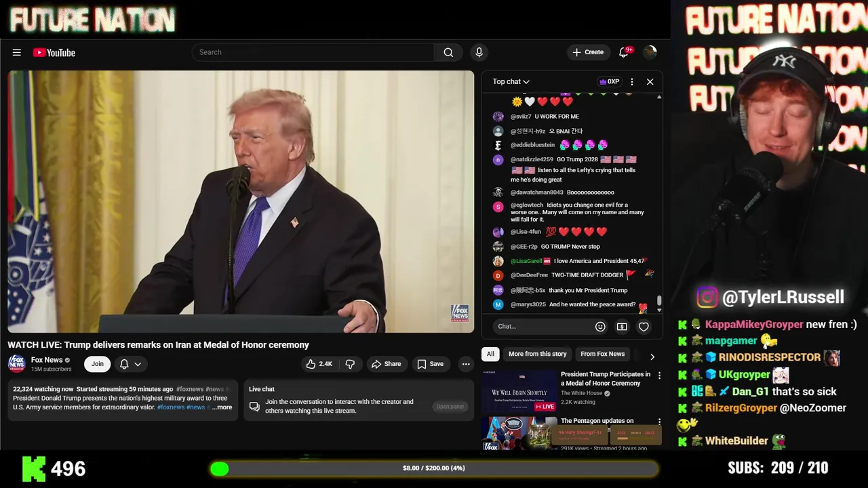Open the White House Medal of Honor thumbnail
Image resolution: width=868 pixels, height=488 pixels.
(519, 392)
